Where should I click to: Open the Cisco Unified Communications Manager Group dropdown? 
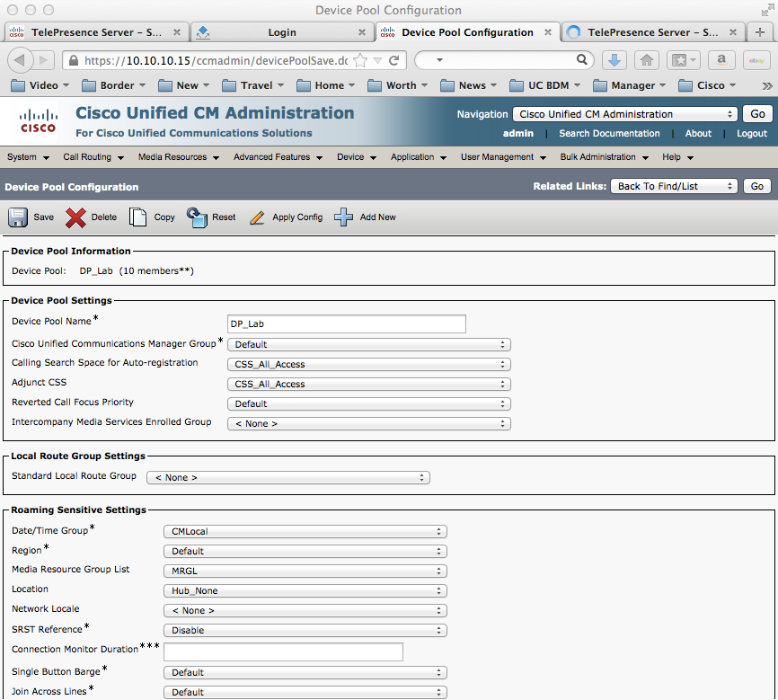369,344
